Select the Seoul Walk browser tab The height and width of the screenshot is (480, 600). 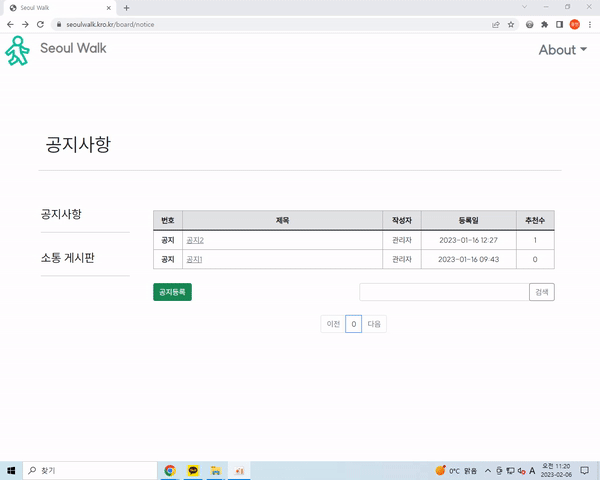tap(59, 8)
